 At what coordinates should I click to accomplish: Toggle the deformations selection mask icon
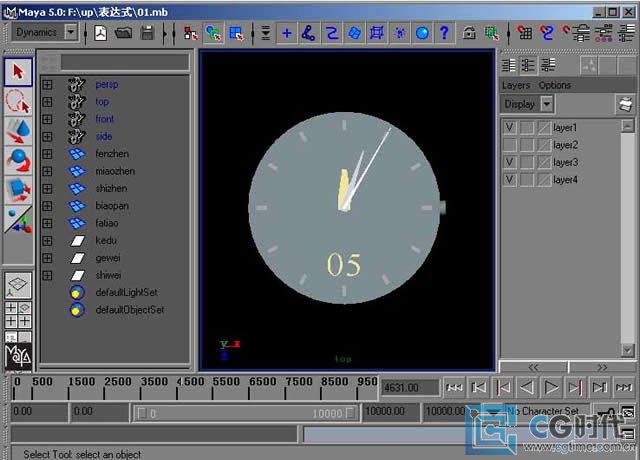tap(377, 33)
